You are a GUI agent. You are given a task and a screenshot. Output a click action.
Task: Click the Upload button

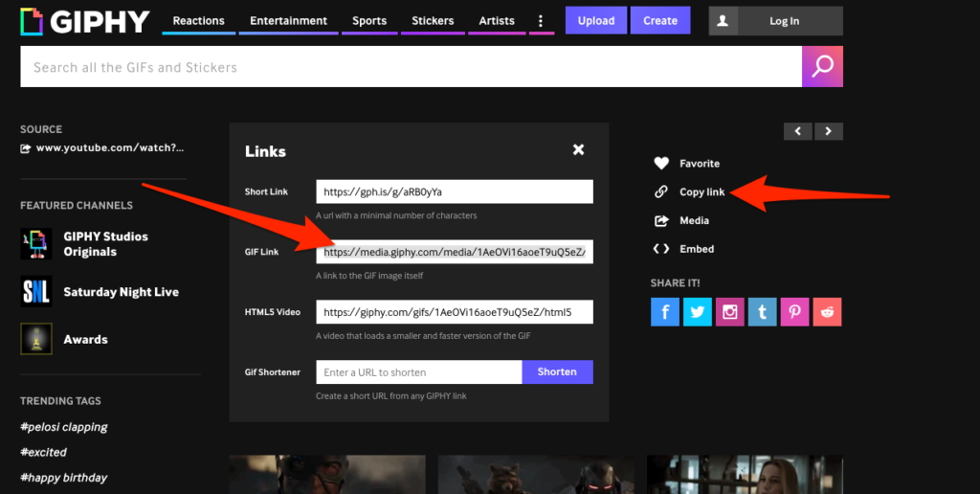point(596,21)
